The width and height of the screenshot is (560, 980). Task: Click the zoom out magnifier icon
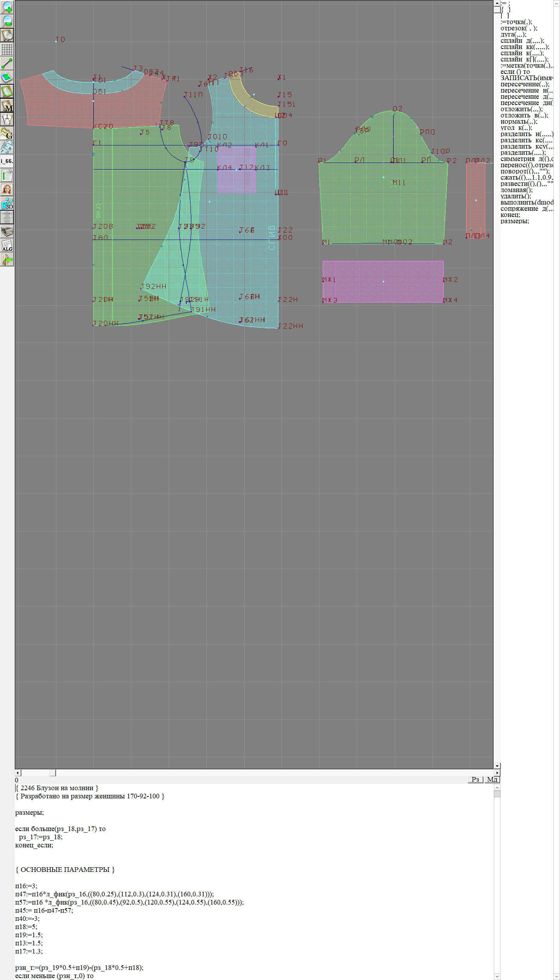[x=7, y=21]
